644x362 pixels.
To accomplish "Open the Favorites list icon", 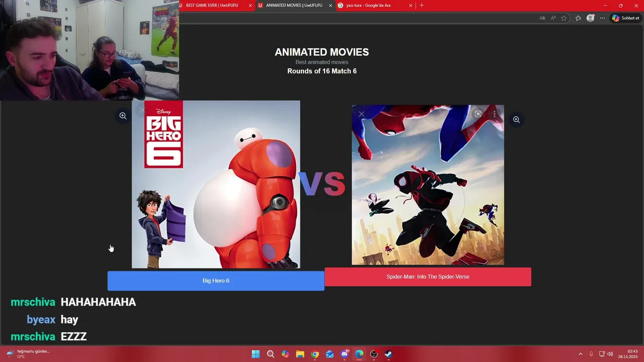I will [578, 18].
